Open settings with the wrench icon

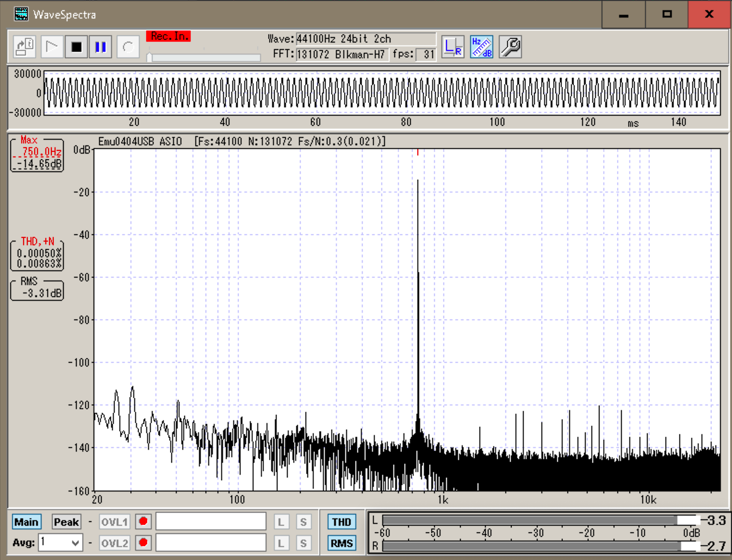tap(510, 47)
